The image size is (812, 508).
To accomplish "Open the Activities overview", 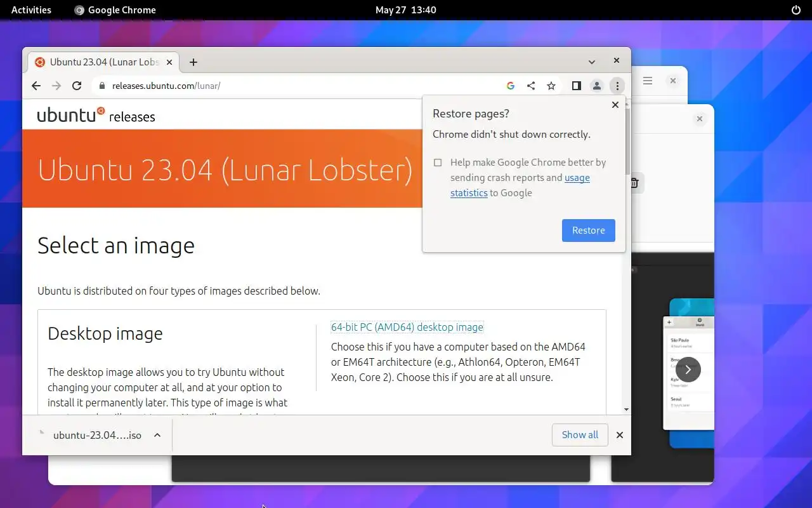I will pyautogui.click(x=31, y=10).
